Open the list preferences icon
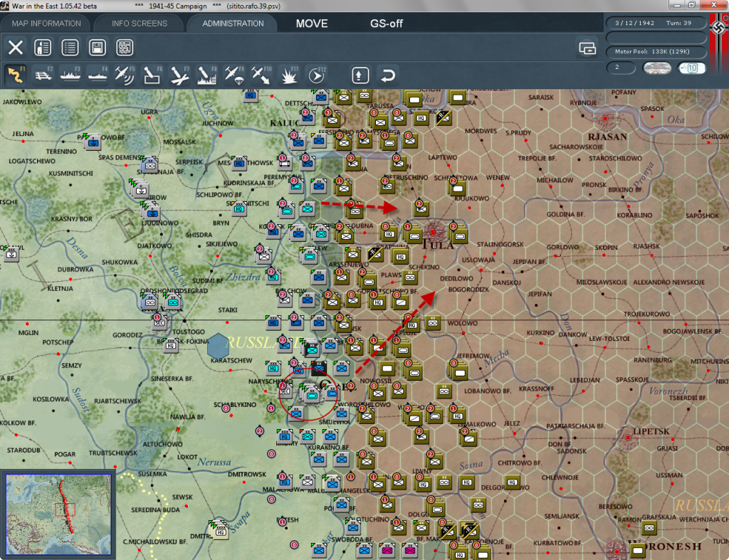This screenshot has width=729, height=560. click(x=70, y=48)
